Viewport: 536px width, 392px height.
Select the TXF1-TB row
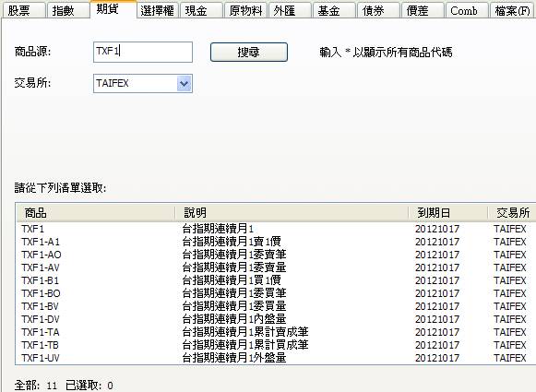click(x=276, y=345)
